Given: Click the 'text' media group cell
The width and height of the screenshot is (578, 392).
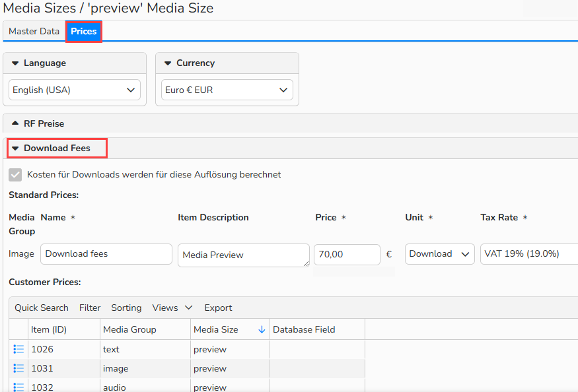Looking at the screenshot, I should click(145, 349).
